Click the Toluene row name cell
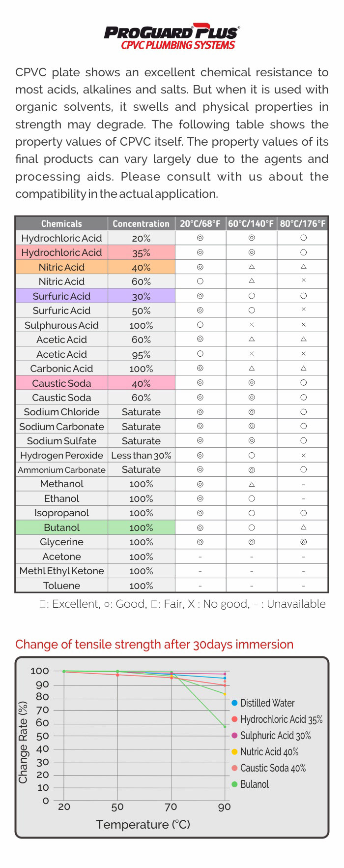Screen dimensions: 344x868 [61, 586]
